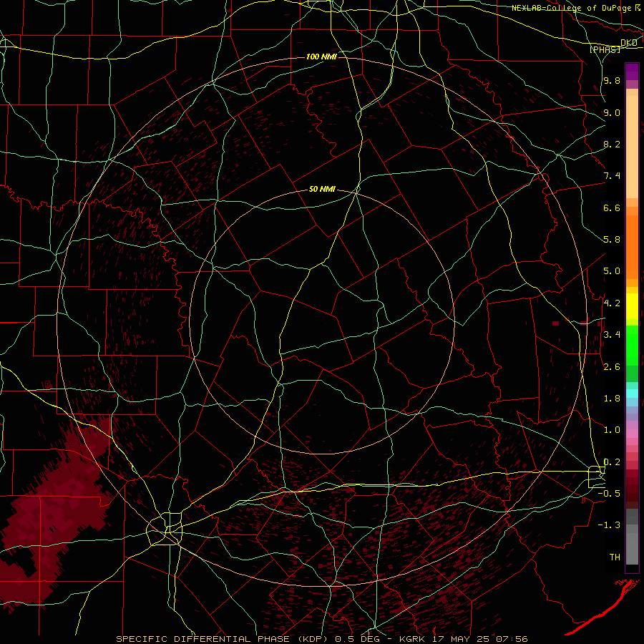Select the 9.0 value on the color scale
Image resolution: width=644 pixels, height=644 pixels.
tap(612, 112)
